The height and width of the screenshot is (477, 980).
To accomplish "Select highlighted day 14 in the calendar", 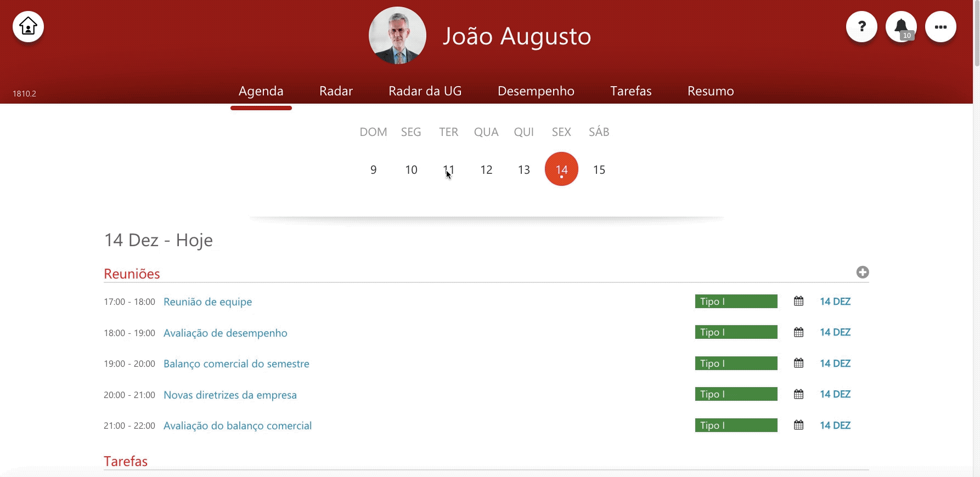I will 561,169.
